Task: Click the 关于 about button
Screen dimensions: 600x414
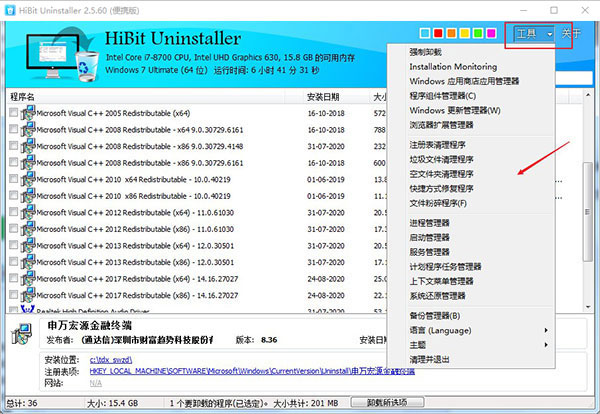Action: click(571, 34)
